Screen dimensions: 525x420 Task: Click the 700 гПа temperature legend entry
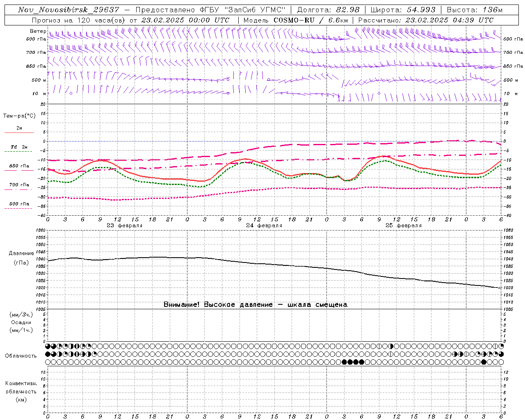(19, 185)
